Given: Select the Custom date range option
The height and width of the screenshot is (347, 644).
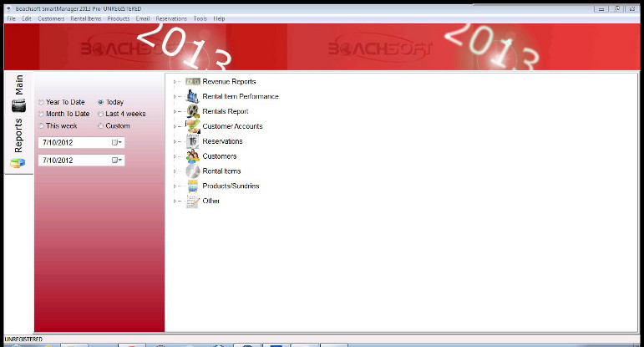Looking at the screenshot, I should tap(114, 125).
